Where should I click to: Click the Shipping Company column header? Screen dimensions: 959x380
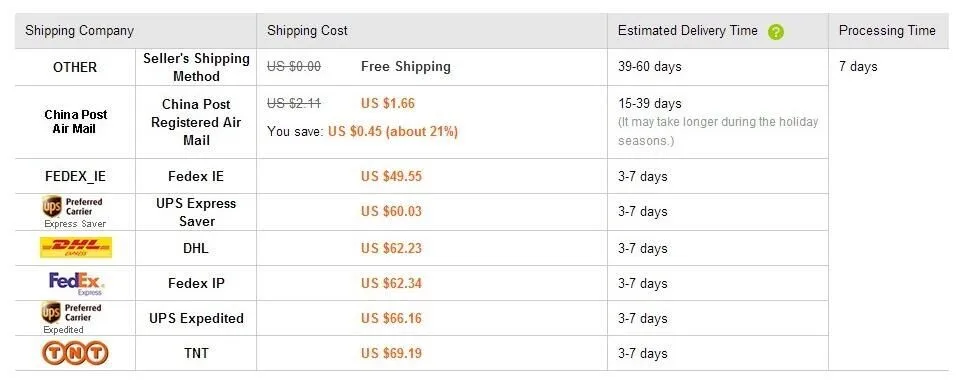click(80, 31)
